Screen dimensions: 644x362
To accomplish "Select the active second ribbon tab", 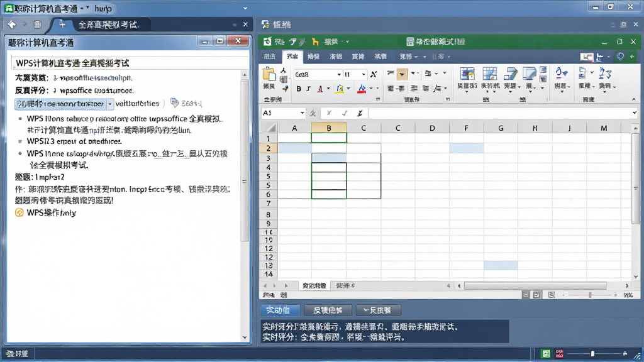I will 292,57.
